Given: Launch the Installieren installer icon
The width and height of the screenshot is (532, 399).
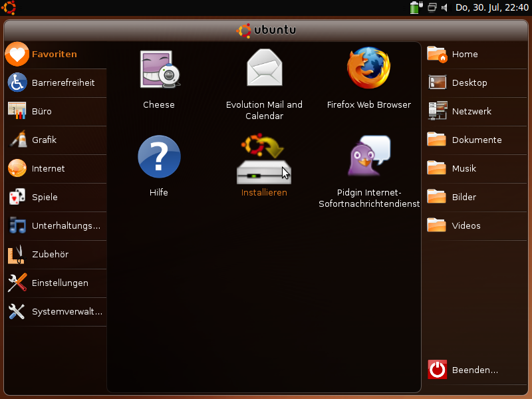Looking at the screenshot, I should coord(264,160).
